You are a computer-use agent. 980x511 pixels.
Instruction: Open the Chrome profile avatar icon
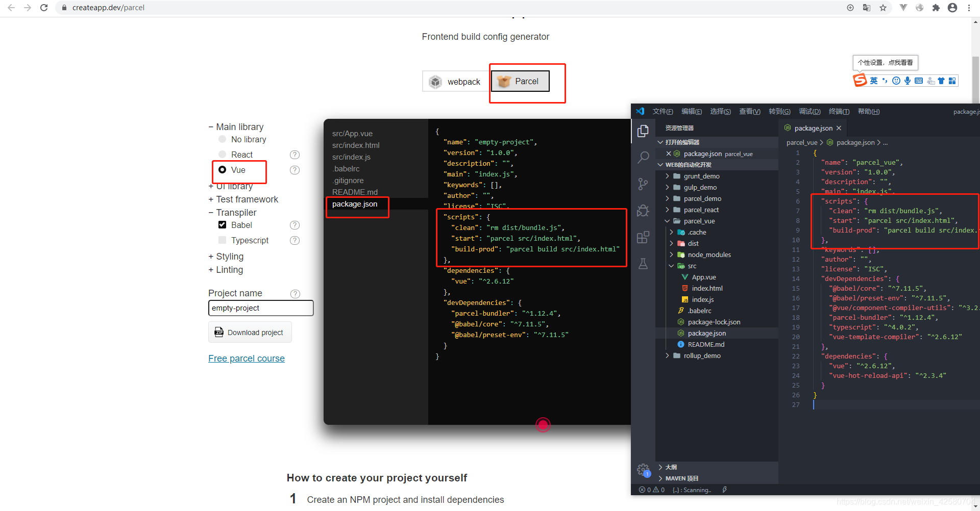(x=952, y=8)
